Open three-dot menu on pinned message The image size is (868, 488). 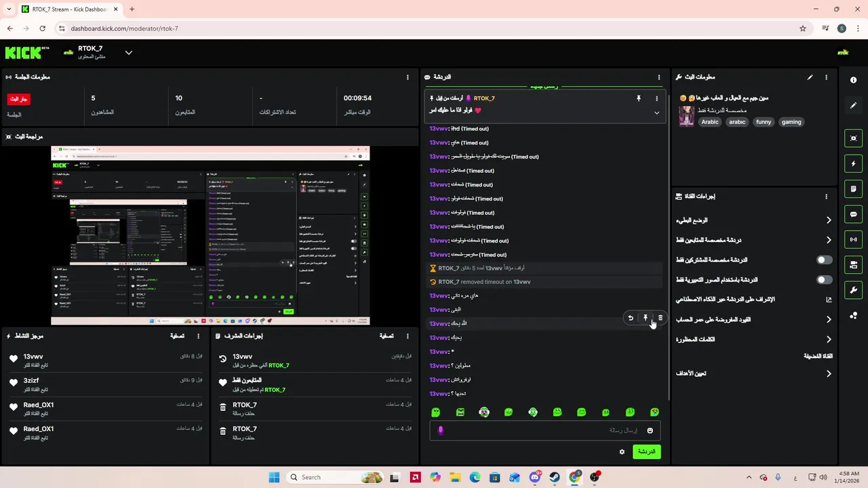tap(656, 98)
